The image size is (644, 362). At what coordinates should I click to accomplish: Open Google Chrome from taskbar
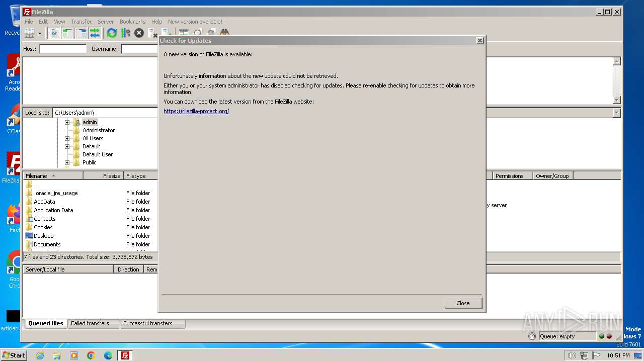click(91, 355)
